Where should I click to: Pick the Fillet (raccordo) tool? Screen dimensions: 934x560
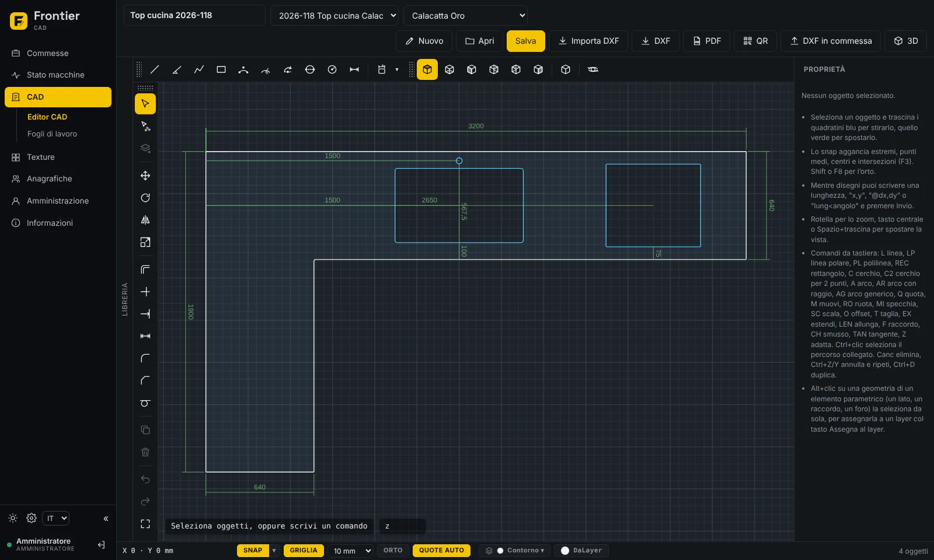click(x=145, y=358)
